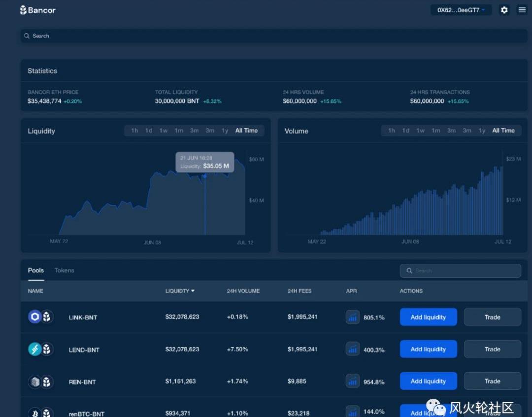Select the 1w range on the Liquidity chart

coord(164,130)
